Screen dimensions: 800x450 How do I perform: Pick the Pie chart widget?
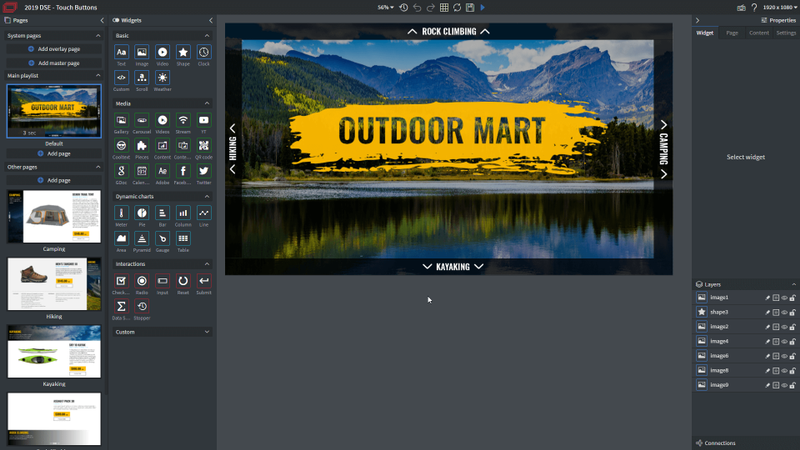point(142,213)
